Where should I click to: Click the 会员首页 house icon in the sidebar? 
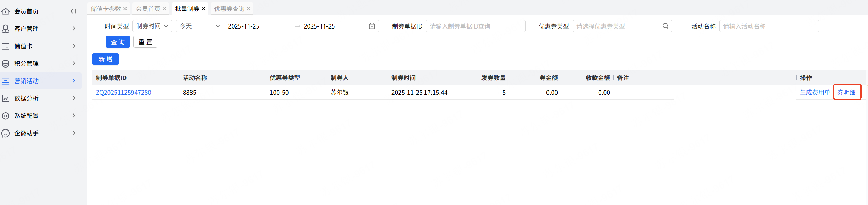(6, 11)
